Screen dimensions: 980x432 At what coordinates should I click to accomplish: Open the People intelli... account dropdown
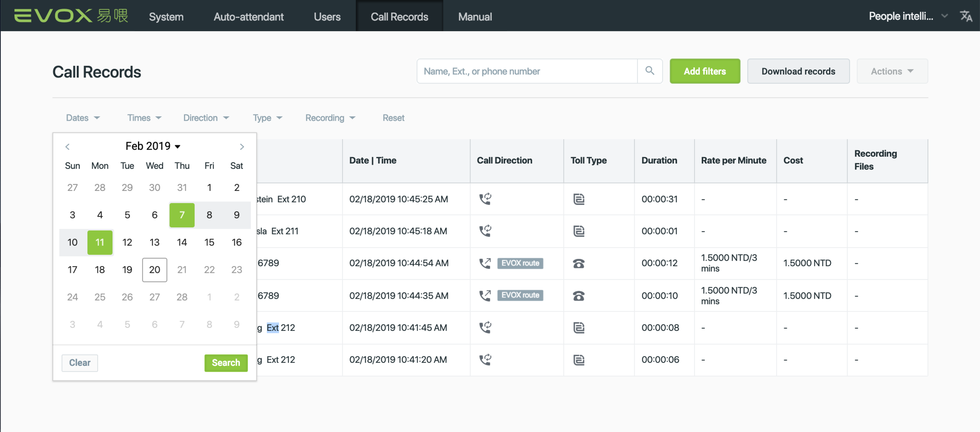click(x=908, y=16)
